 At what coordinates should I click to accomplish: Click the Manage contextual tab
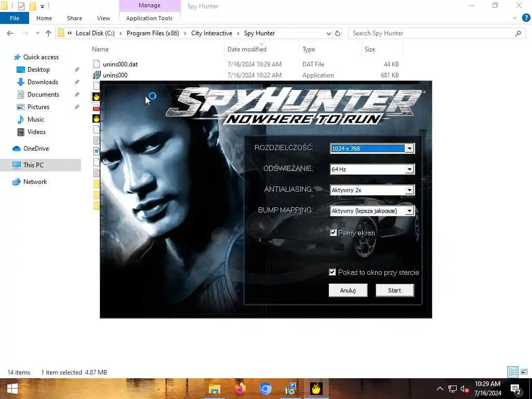coord(150,5)
